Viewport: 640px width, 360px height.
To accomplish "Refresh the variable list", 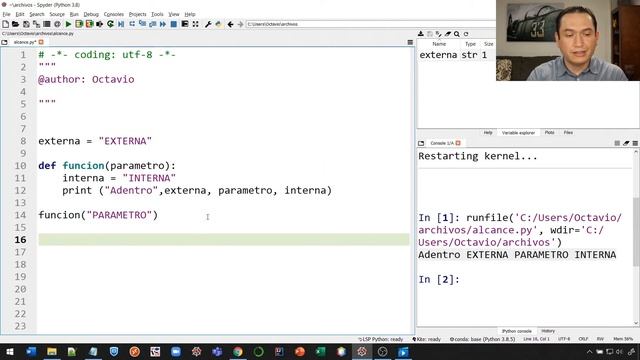I will (x=466, y=34).
